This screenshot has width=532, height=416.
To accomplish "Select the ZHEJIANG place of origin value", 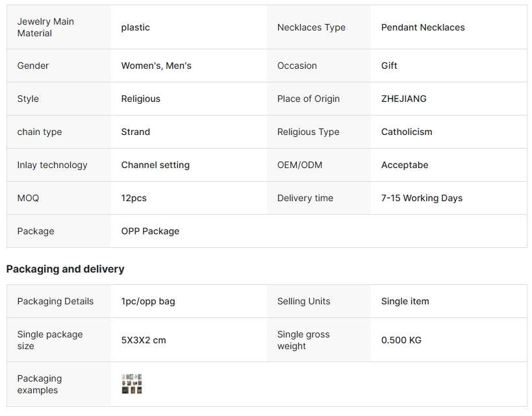I will [x=404, y=99].
